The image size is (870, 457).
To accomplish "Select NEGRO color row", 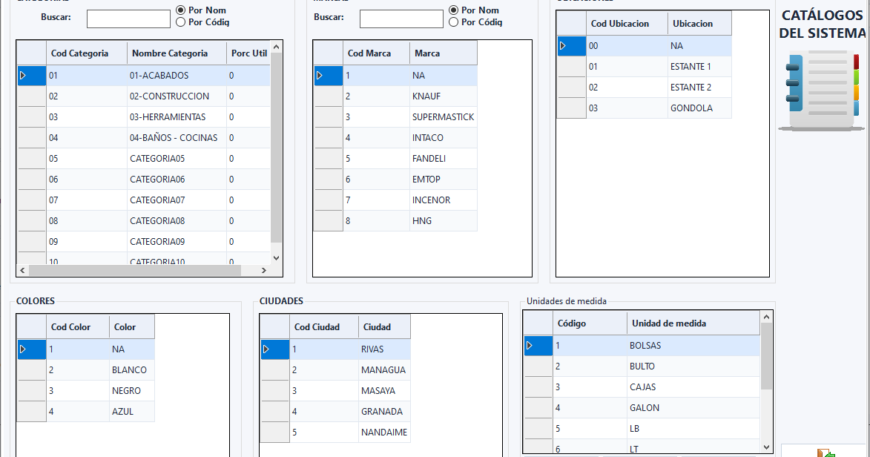I will [86, 390].
